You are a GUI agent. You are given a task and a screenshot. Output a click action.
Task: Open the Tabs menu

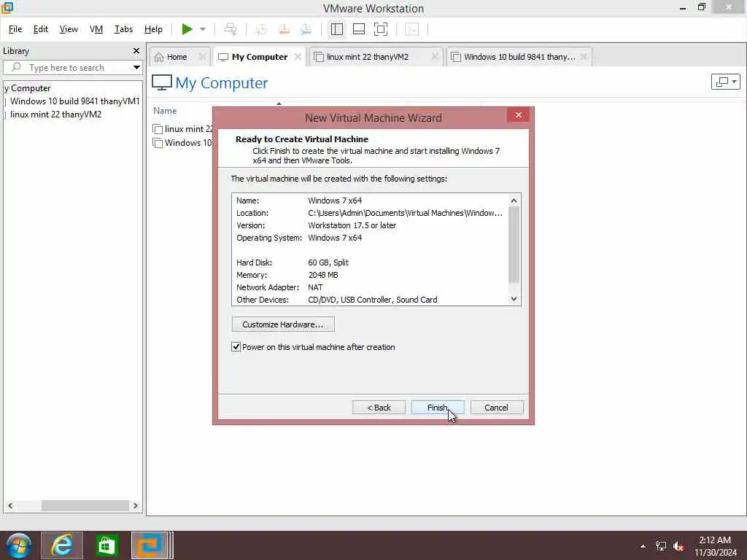pos(123,29)
